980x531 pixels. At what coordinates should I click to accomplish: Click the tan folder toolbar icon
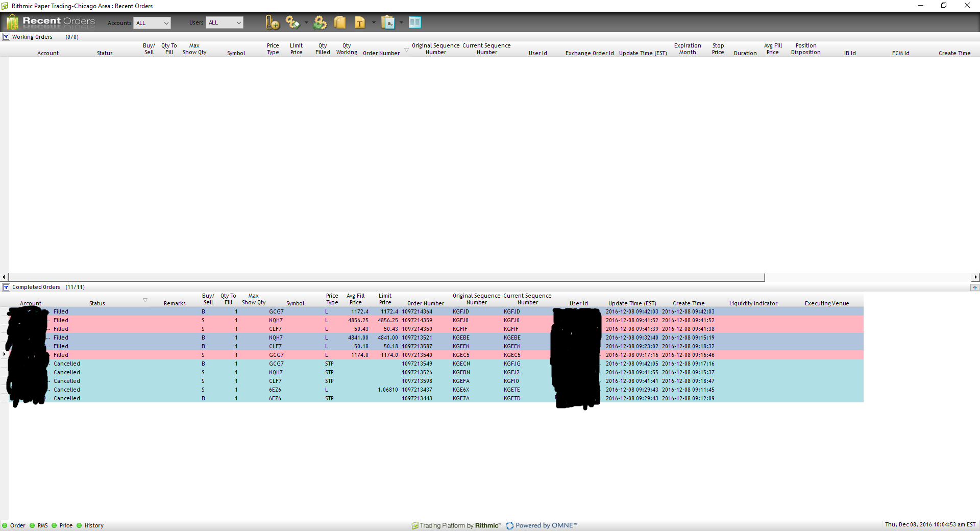point(340,22)
